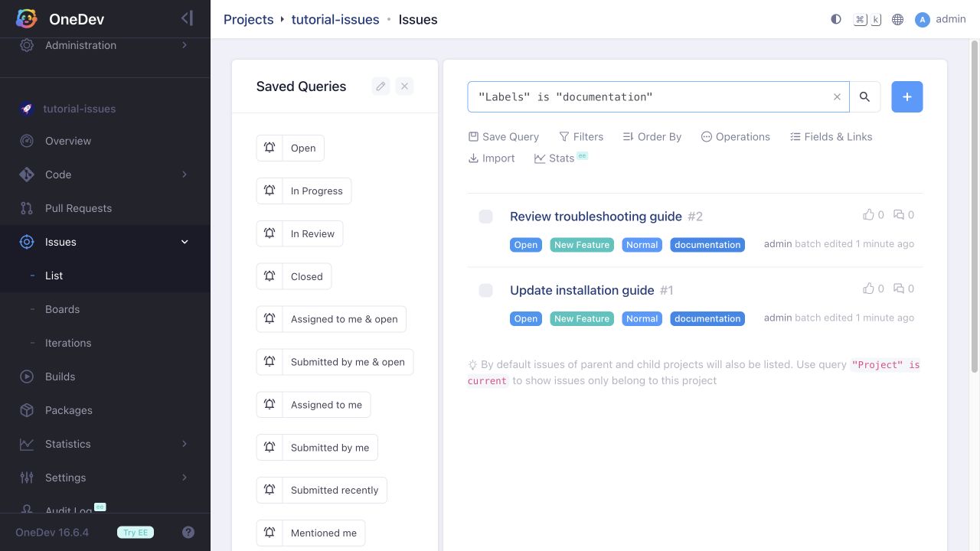Open keyboard shortcuts via the command-K icon
Image resolution: width=980 pixels, height=551 pixels.
pyautogui.click(x=867, y=19)
